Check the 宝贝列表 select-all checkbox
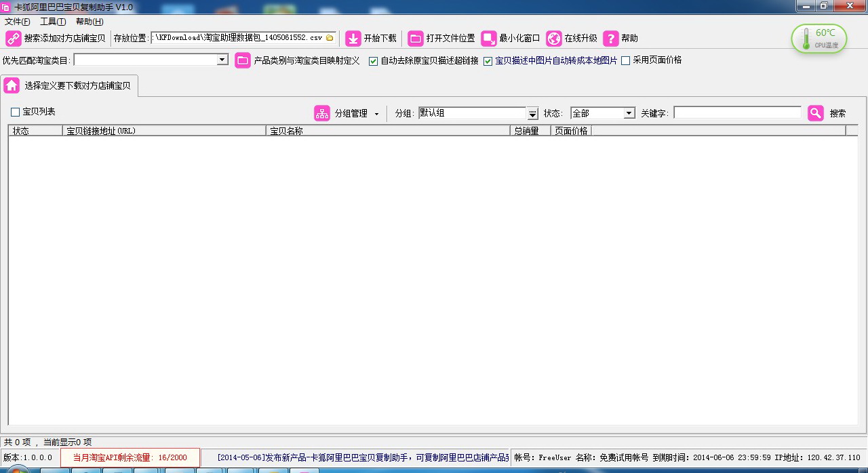The width and height of the screenshot is (868, 473). tap(15, 112)
